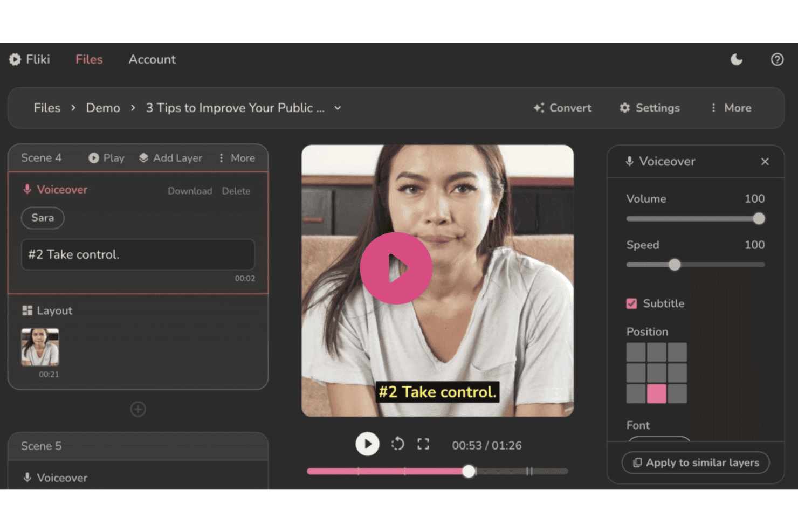Image resolution: width=798 pixels, height=532 pixels.
Task: Select the Sara voice chip
Action: coord(43,218)
